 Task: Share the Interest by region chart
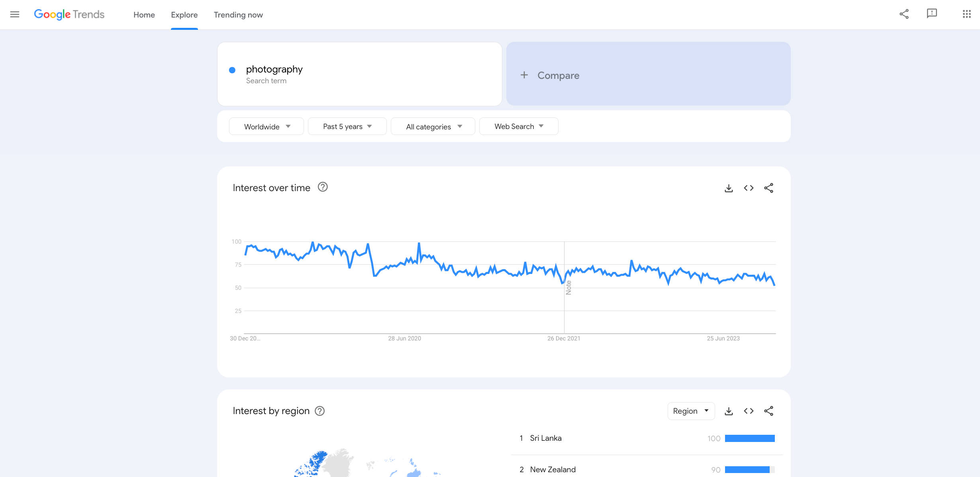768,411
